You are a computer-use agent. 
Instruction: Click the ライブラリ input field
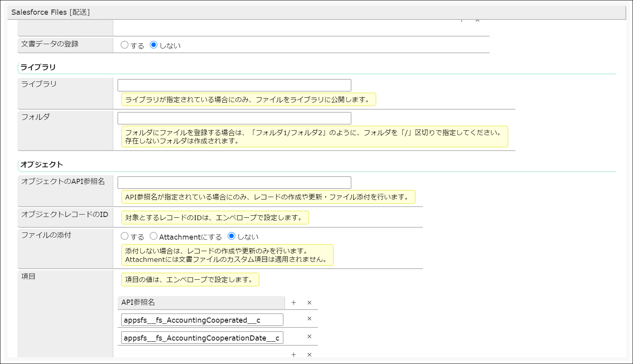tap(234, 85)
